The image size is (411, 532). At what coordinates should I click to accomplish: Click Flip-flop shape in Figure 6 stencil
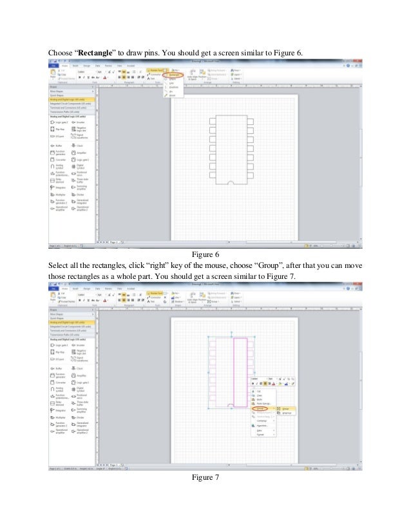point(58,129)
